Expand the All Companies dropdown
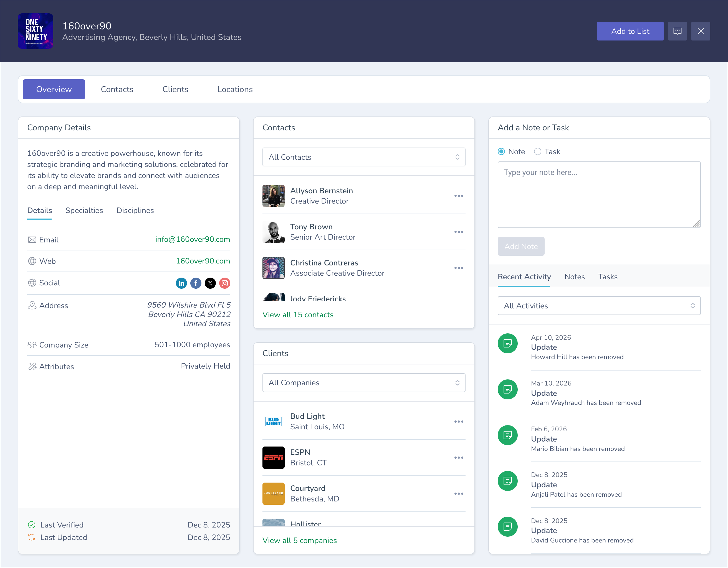The width and height of the screenshot is (728, 568). (364, 383)
